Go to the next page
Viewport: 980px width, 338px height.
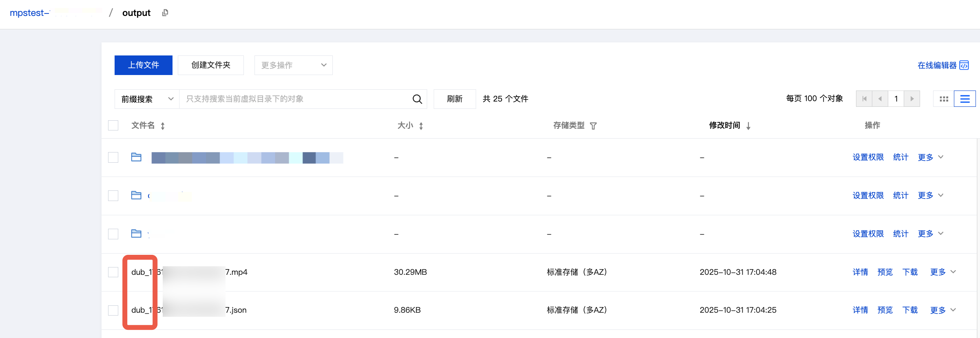coord(912,99)
